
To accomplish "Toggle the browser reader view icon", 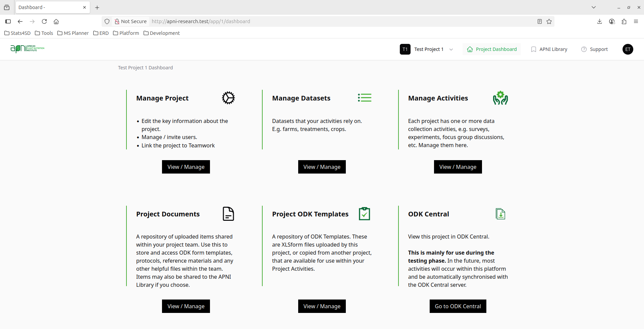I will pyautogui.click(x=539, y=21).
